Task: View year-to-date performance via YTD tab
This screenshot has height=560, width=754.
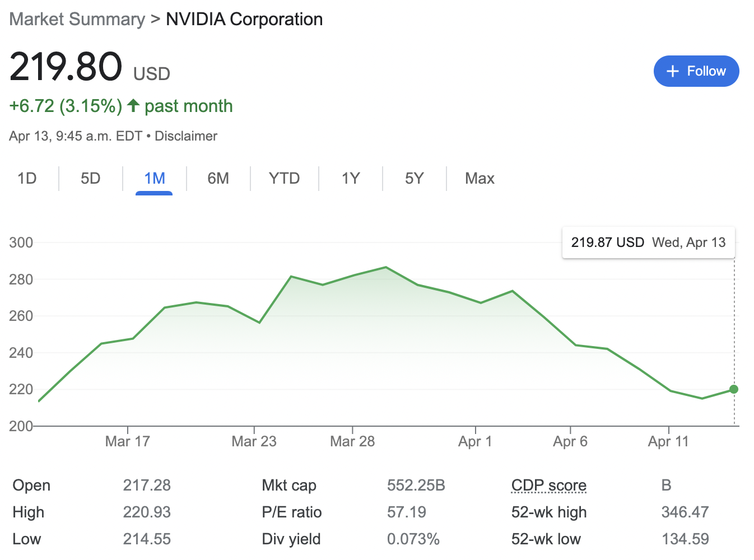Action: pyautogui.click(x=284, y=178)
